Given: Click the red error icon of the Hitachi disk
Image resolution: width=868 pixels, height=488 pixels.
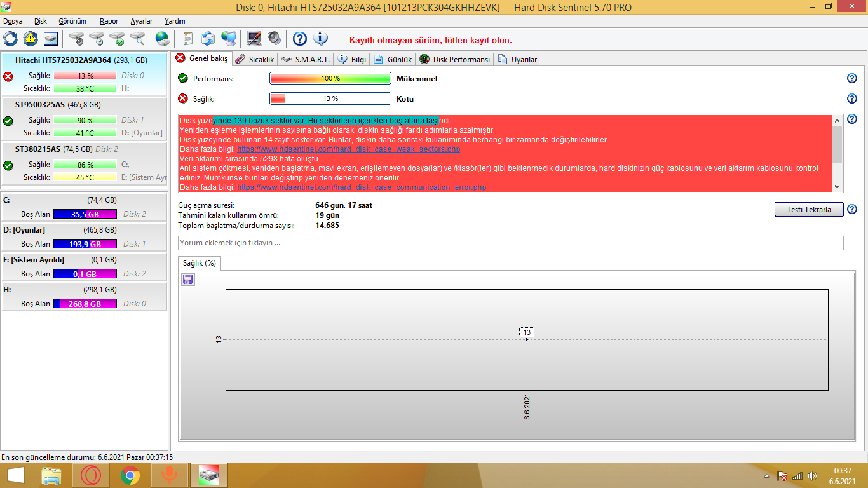Looking at the screenshot, I should [8, 77].
